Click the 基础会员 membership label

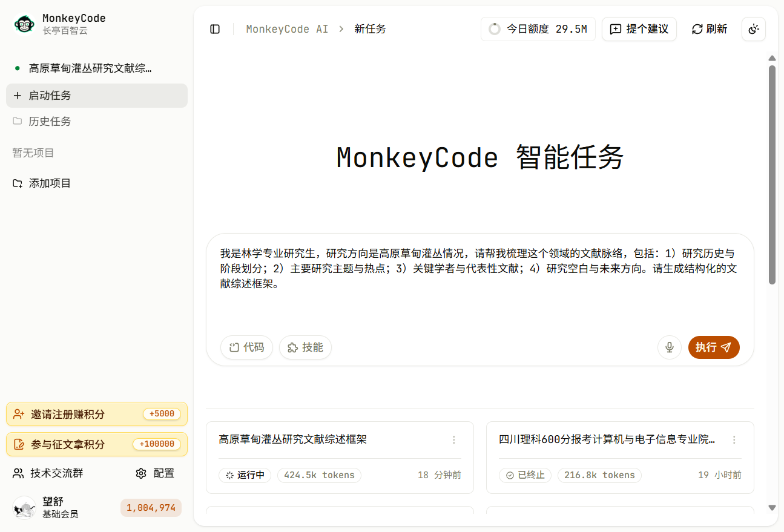(60, 514)
